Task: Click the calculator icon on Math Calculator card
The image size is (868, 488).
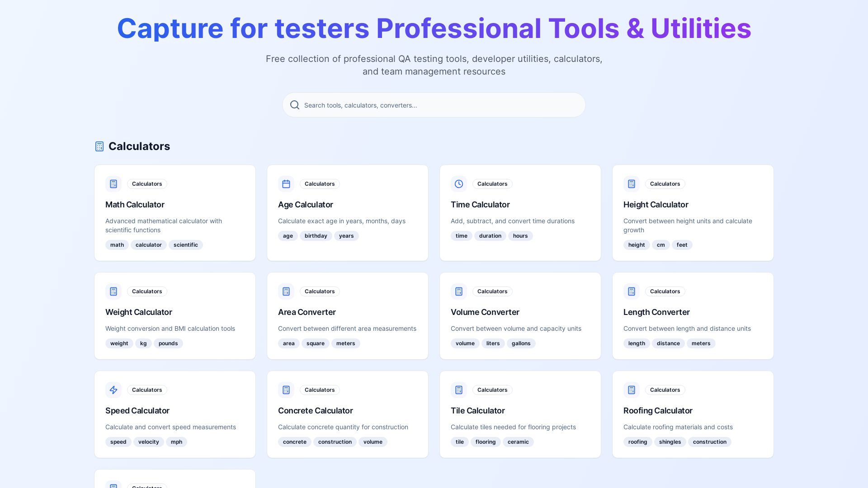Action: point(113,184)
